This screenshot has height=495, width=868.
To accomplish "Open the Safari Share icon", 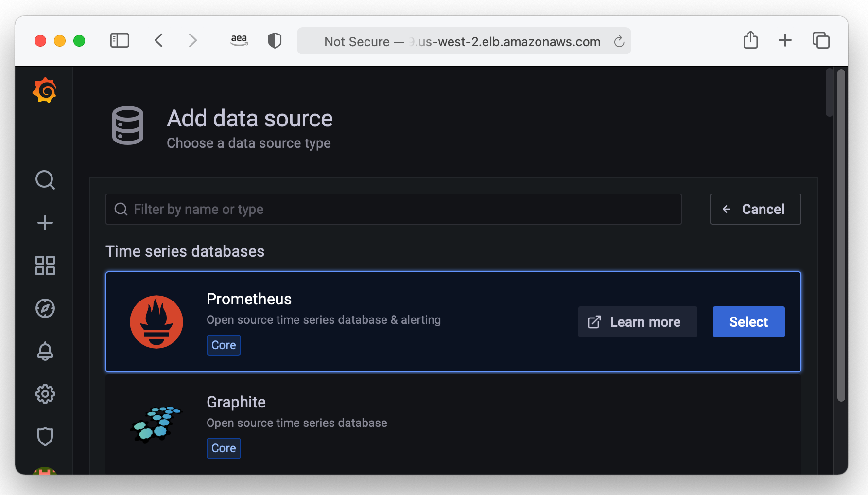I will click(x=751, y=40).
